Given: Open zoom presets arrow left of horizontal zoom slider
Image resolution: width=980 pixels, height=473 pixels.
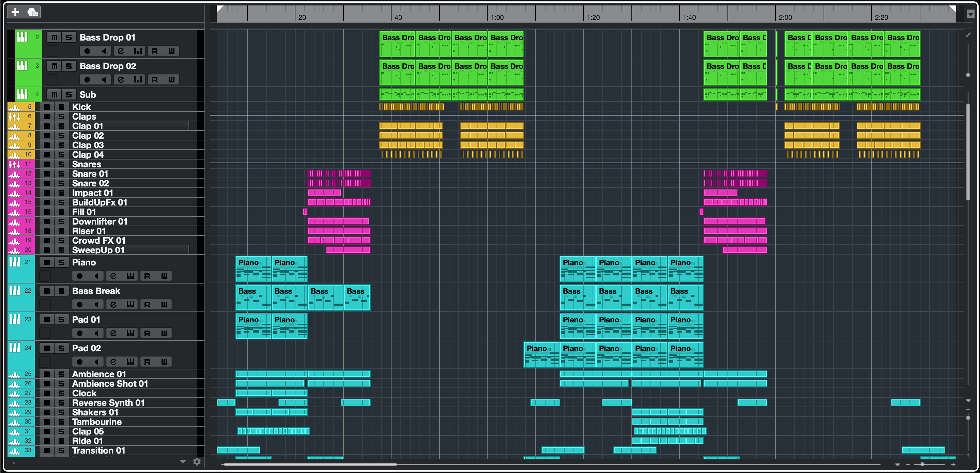Looking at the screenshot, I should tap(898, 464).
